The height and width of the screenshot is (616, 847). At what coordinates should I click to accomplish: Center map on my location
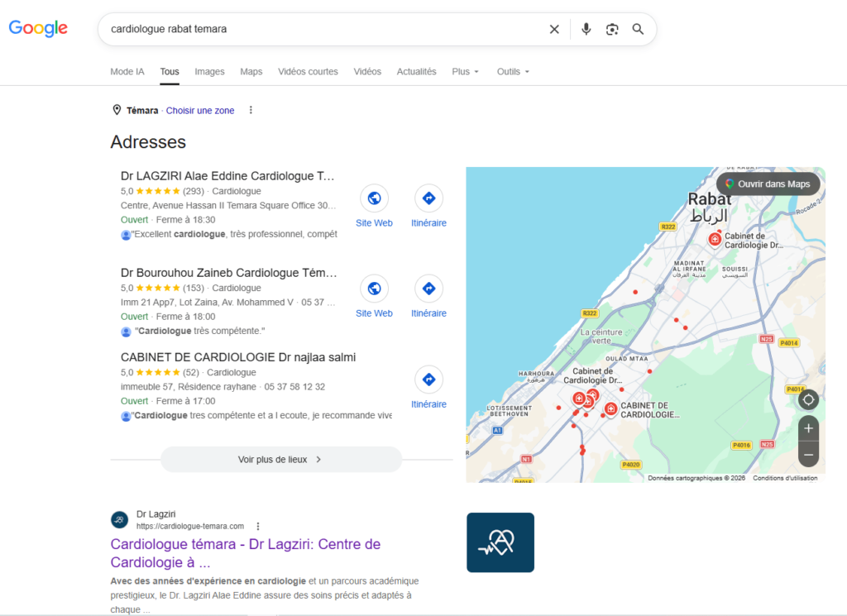click(808, 400)
